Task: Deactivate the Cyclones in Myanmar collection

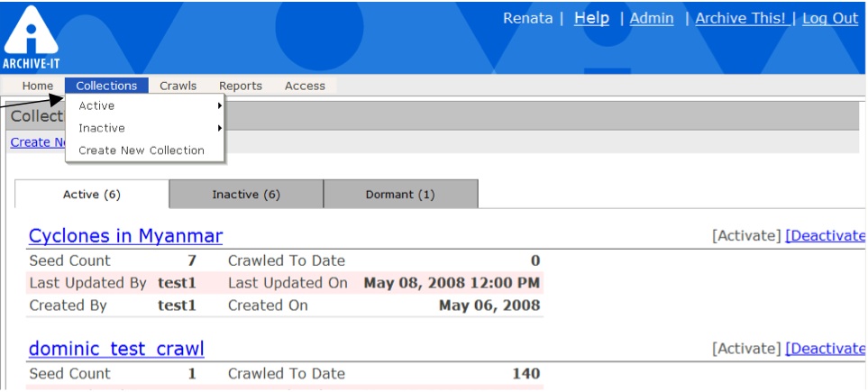Action: pos(825,236)
